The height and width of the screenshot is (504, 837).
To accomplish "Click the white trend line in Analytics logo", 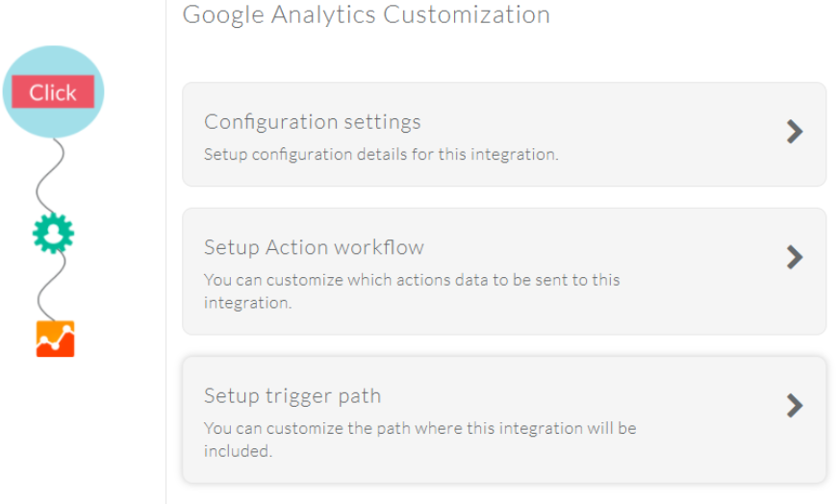I will pyautogui.click(x=55, y=338).
